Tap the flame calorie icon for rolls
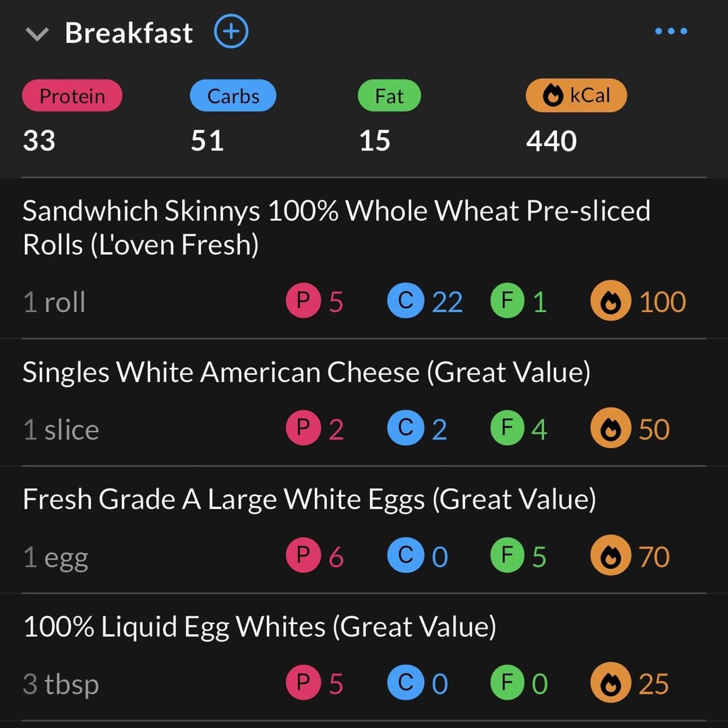This screenshot has height=728, width=728. tap(610, 302)
